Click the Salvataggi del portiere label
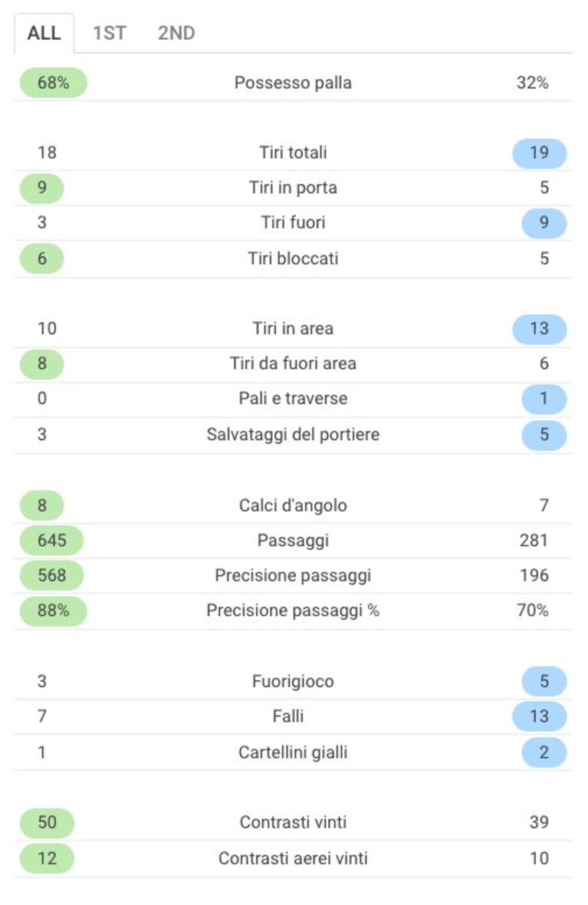This screenshot has height=905, width=588. [293, 434]
